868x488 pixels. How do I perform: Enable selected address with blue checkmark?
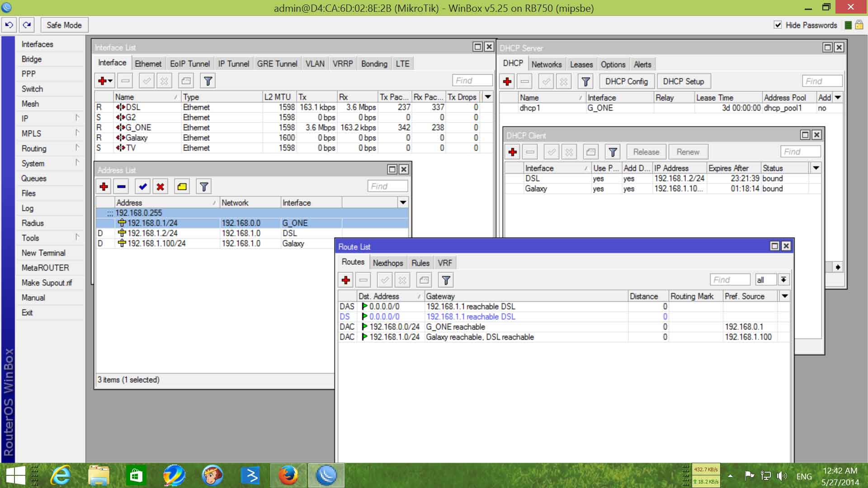click(x=143, y=187)
